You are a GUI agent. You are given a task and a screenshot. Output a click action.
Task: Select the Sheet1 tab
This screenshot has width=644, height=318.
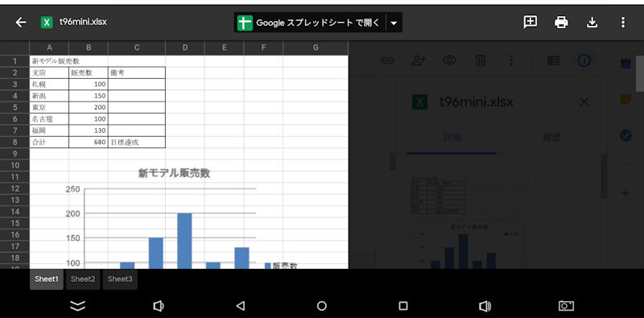(47, 279)
